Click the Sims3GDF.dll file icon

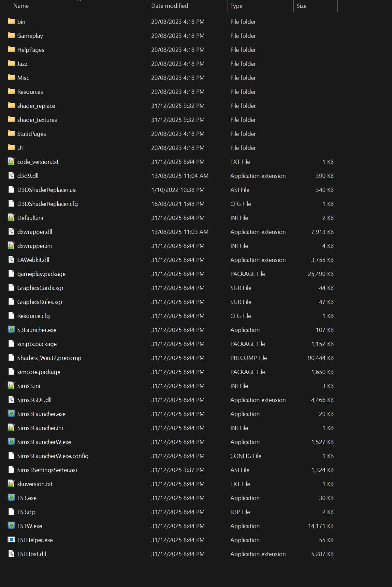11,400
